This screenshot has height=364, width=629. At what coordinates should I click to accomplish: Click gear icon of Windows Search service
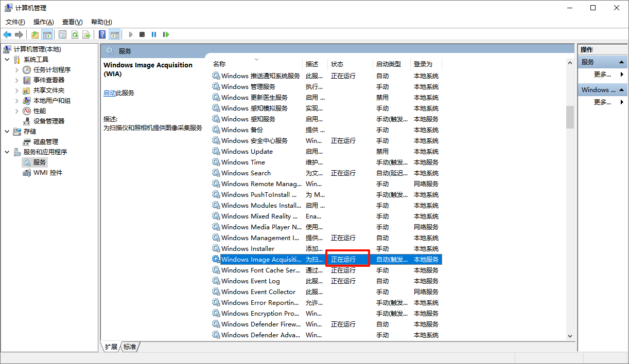click(x=216, y=173)
